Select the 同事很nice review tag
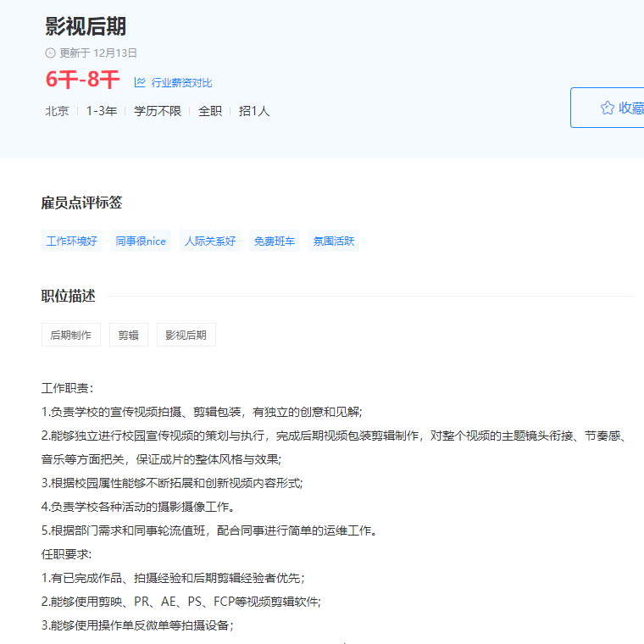 (141, 241)
